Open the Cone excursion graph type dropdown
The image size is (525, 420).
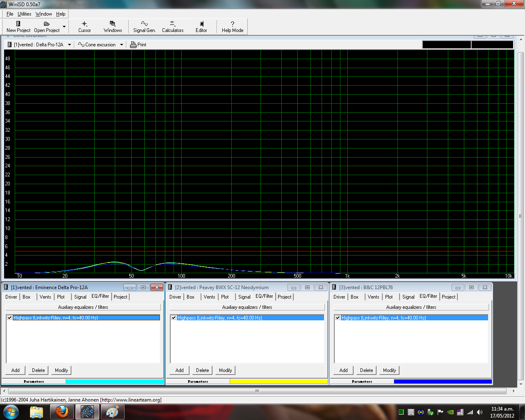click(121, 45)
